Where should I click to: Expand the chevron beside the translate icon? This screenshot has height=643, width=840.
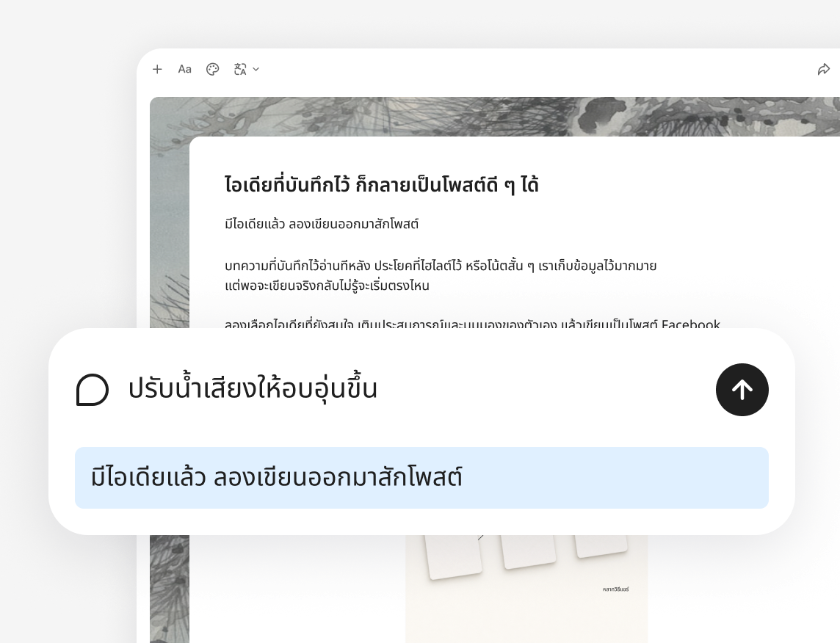(x=256, y=69)
